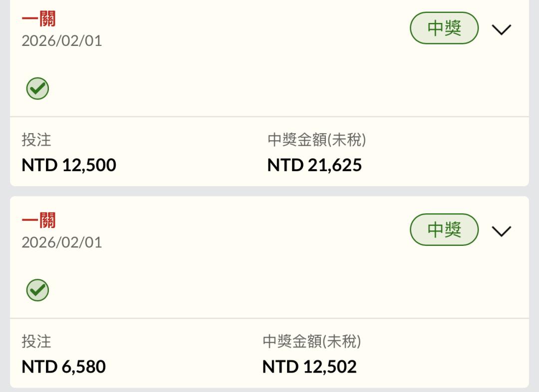Click divider line in the top card

coord(269,117)
